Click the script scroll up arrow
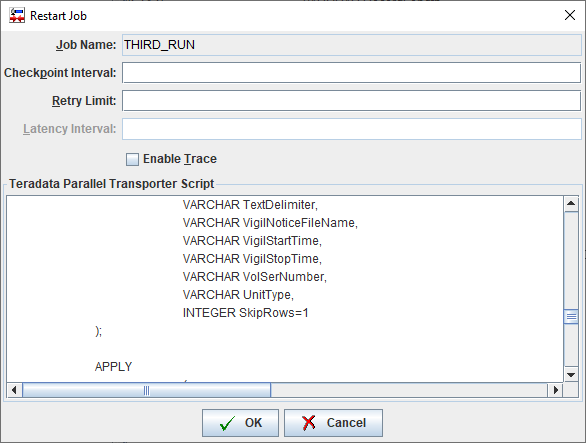This screenshot has width=586, height=443. tap(571, 203)
